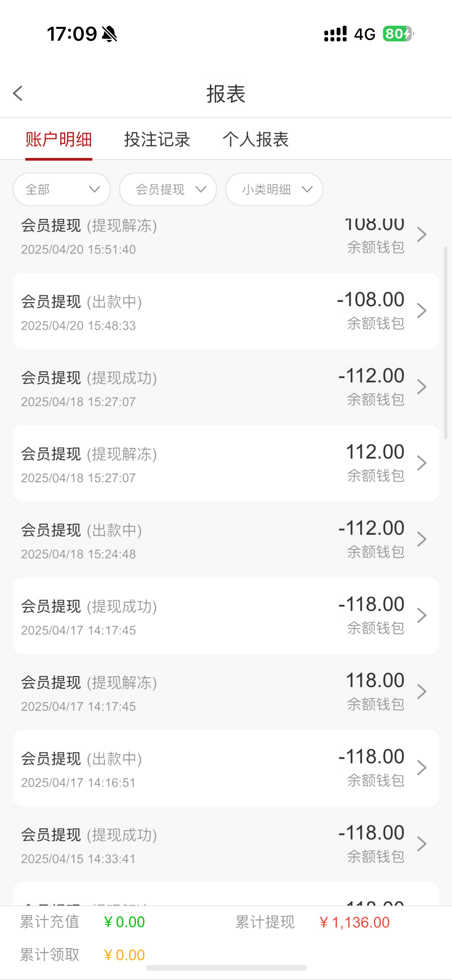Expand the 小类明细 filter dropdown
The height and width of the screenshot is (980, 452).
pos(274,189)
